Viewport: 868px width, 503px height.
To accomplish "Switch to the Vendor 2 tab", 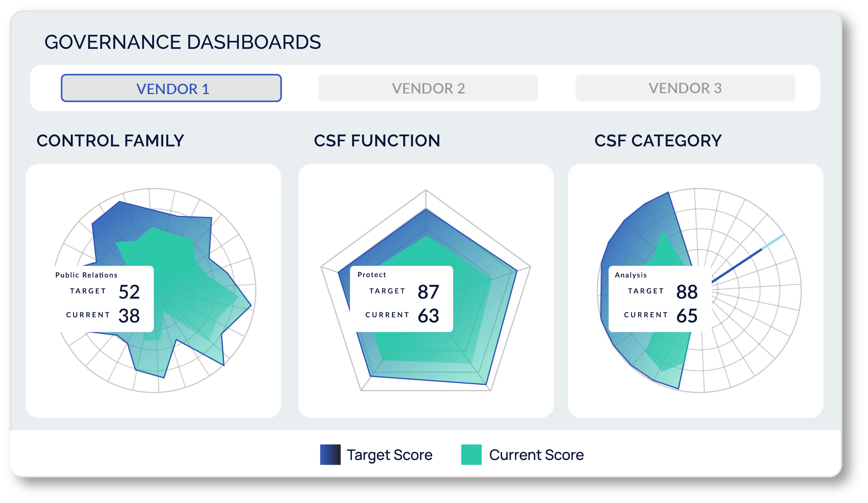I will (428, 88).
